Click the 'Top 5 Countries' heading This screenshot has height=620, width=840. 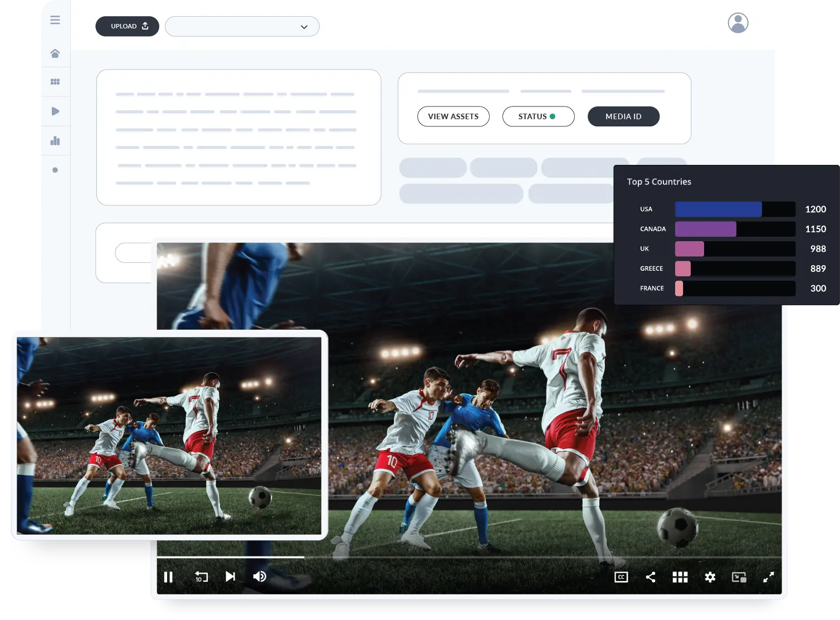point(659,182)
